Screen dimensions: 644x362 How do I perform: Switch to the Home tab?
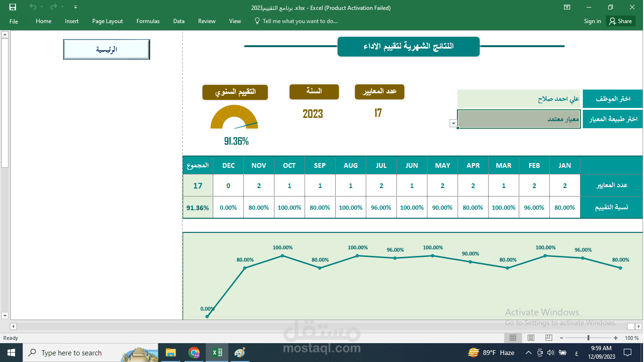coord(43,21)
